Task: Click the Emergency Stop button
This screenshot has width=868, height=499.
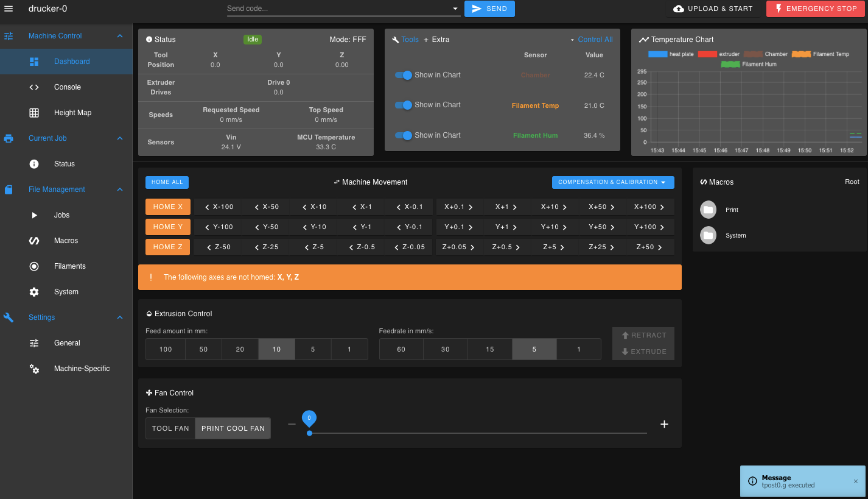Action: [x=816, y=9]
